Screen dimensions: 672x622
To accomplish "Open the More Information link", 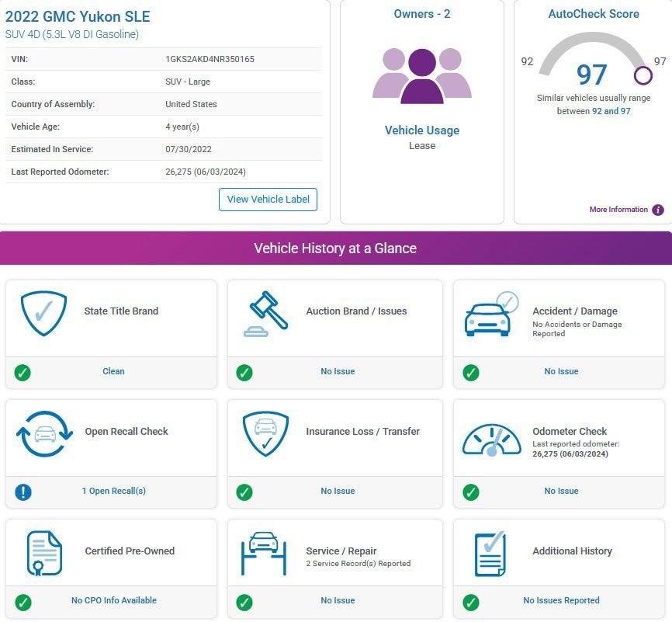I will [618, 210].
